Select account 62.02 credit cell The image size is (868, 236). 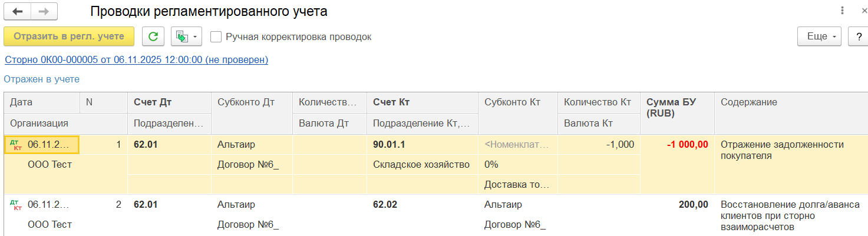385,205
